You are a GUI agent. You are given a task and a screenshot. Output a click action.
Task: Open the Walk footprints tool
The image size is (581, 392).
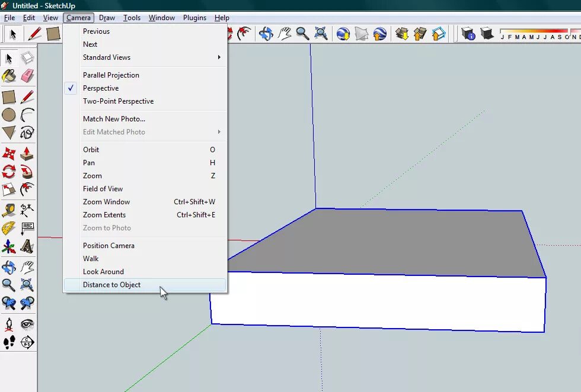[9, 342]
